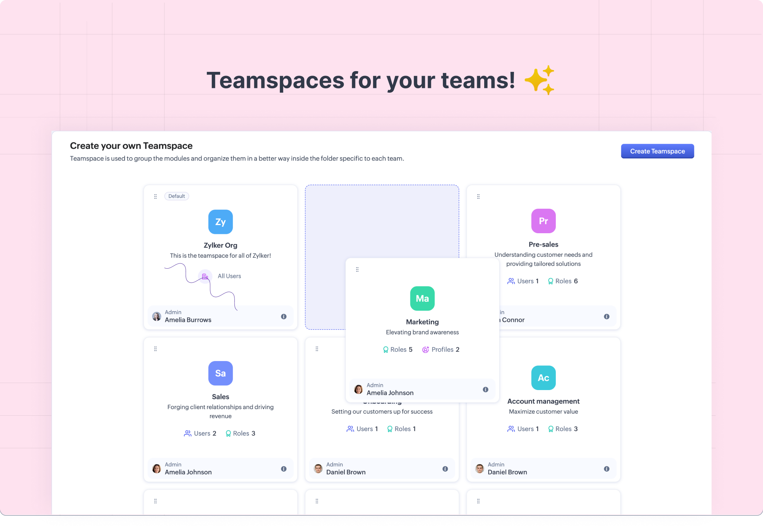Screen dimensions: 763x532
Task: Click the Pr icon of Pre-sales teamspace
Action: pyautogui.click(x=543, y=221)
